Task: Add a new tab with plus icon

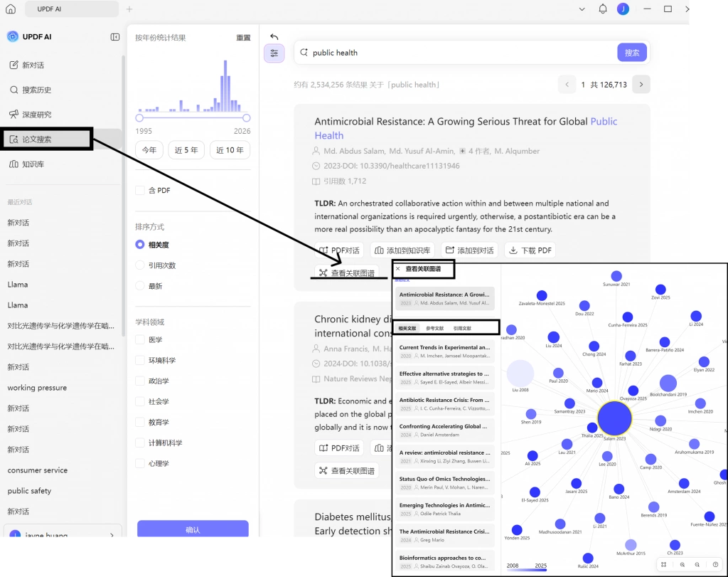Action: click(129, 9)
